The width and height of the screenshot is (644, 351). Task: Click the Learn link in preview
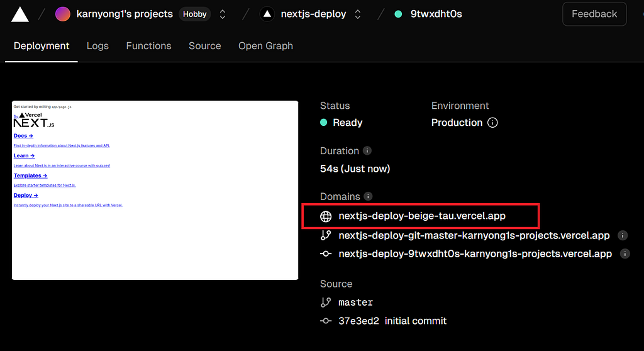[24, 156]
